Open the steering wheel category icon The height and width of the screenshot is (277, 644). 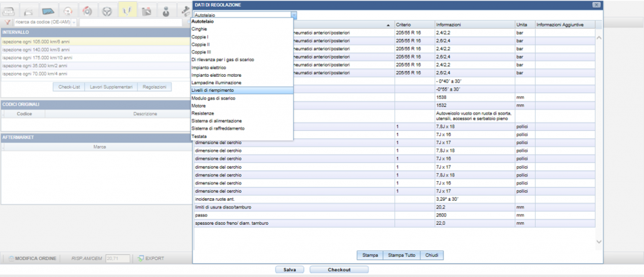point(108,10)
